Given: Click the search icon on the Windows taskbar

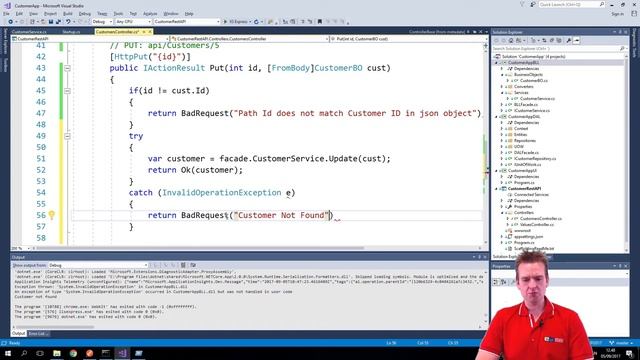Looking at the screenshot, I should [x=24, y=353].
